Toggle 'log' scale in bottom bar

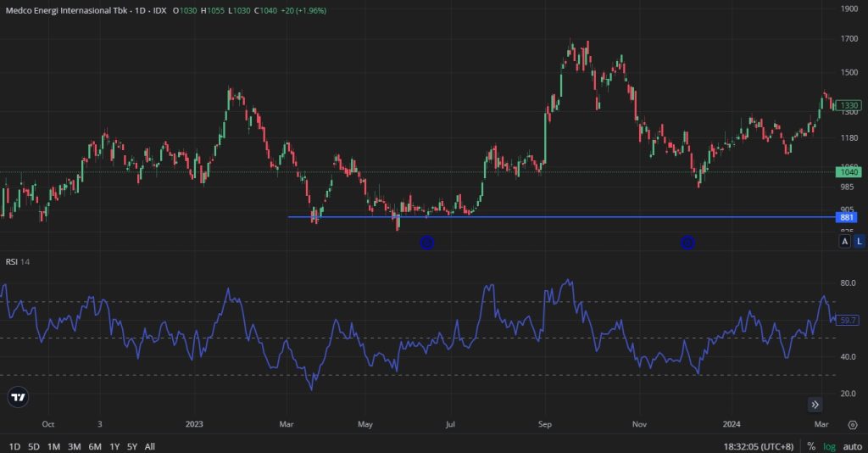pyautogui.click(x=829, y=446)
